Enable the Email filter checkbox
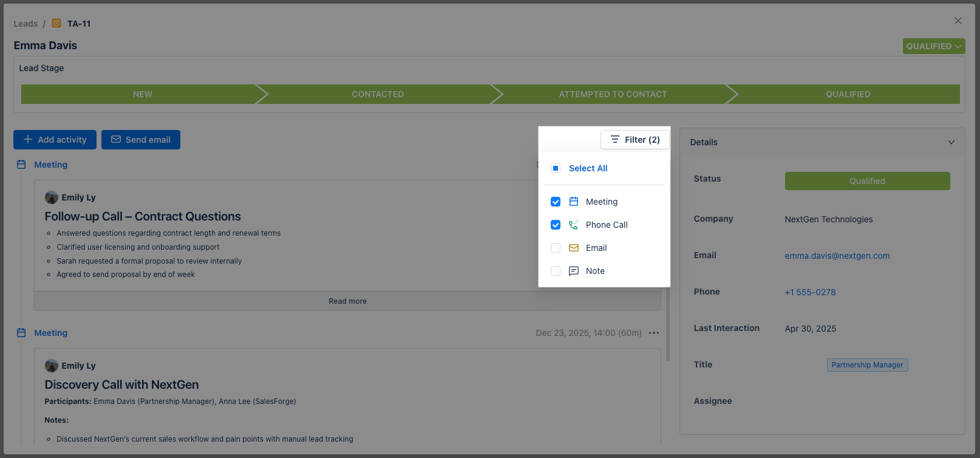980x458 pixels. [556, 248]
